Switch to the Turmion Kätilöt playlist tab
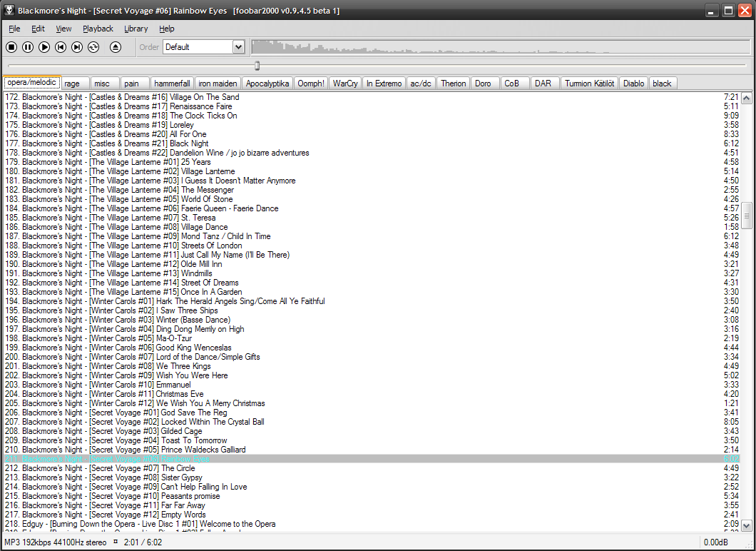 (590, 84)
